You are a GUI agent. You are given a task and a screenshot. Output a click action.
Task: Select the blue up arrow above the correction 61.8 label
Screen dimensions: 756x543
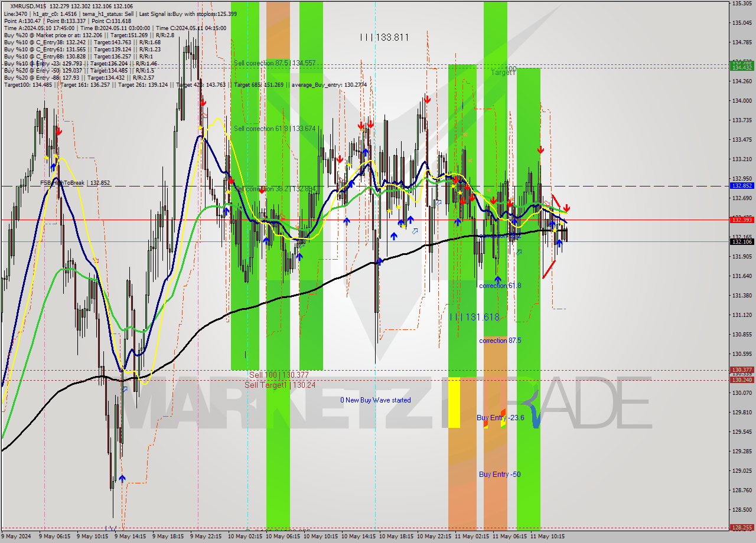click(x=498, y=279)
